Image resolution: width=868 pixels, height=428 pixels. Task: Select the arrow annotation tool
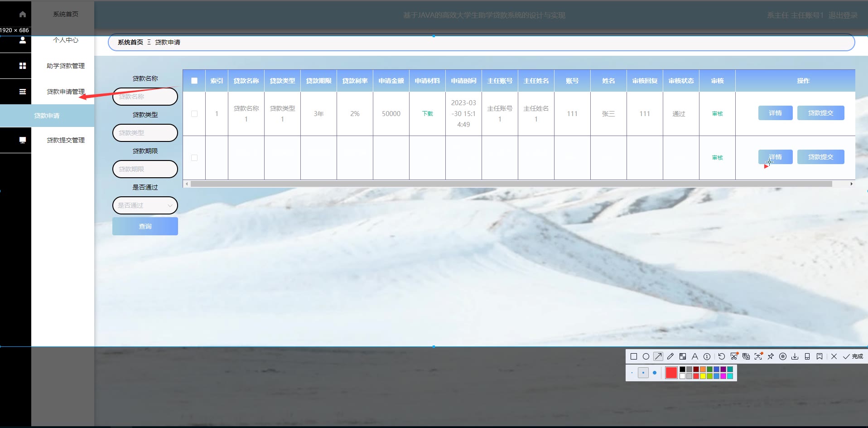(658, 356)
